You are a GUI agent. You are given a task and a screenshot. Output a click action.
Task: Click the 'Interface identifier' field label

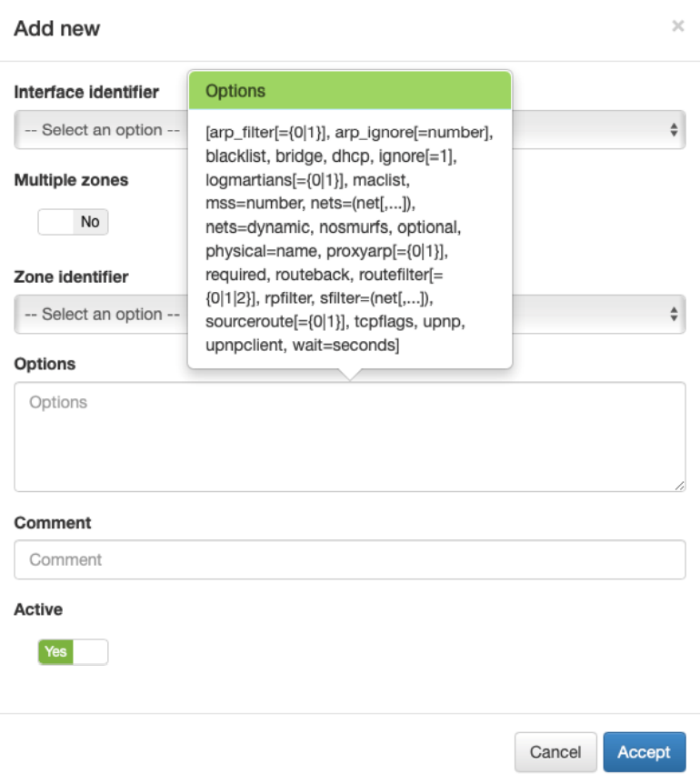tap(86, 92)
